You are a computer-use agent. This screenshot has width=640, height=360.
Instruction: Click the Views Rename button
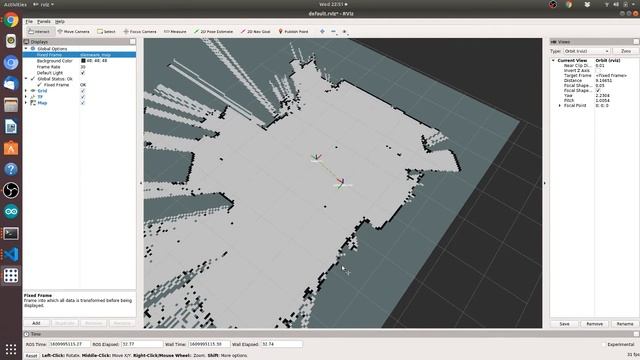pos(624,324)
